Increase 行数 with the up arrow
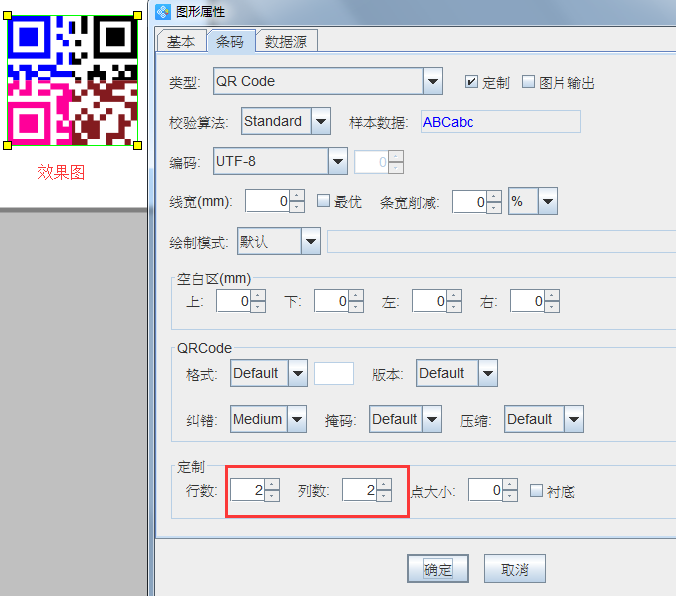The height and width of the screenshot is (596, 676). click(272, 484)
